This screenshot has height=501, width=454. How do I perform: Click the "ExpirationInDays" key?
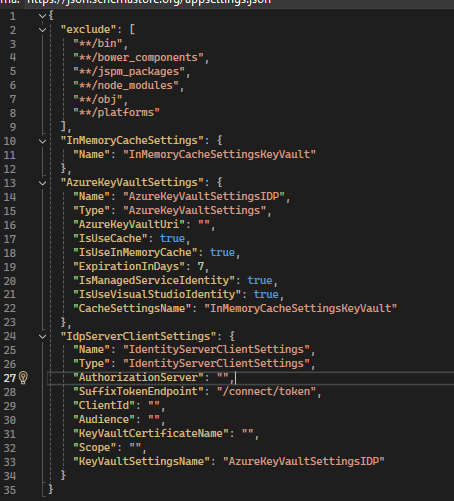(x=129, y=266)
